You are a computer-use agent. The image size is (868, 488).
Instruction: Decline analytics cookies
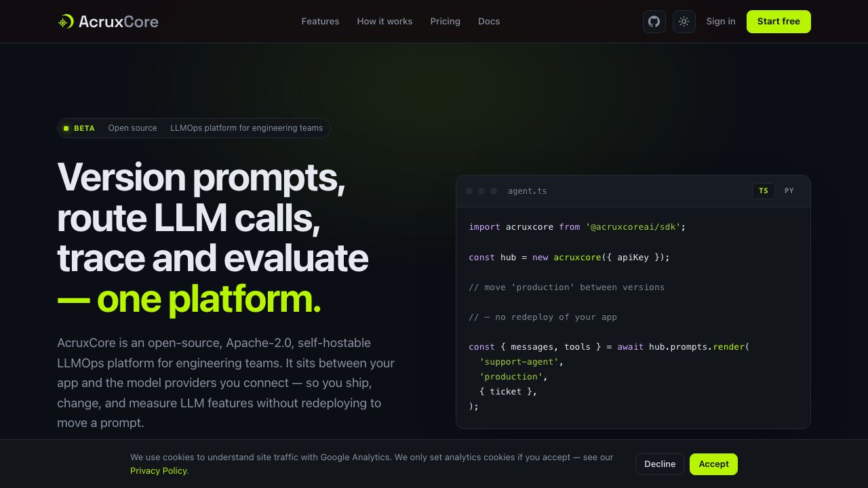[660, 464]
